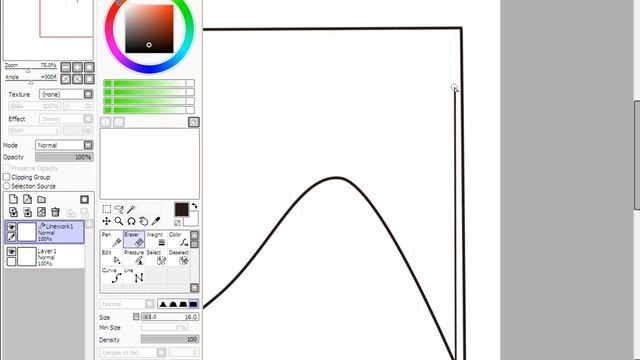Open the Texture dropdown

coord(66,94)
